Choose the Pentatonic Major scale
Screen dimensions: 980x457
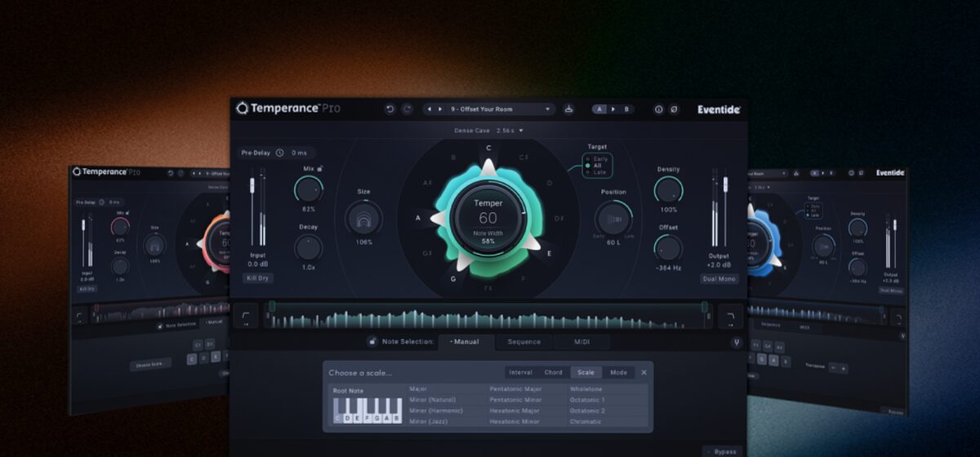516,389
